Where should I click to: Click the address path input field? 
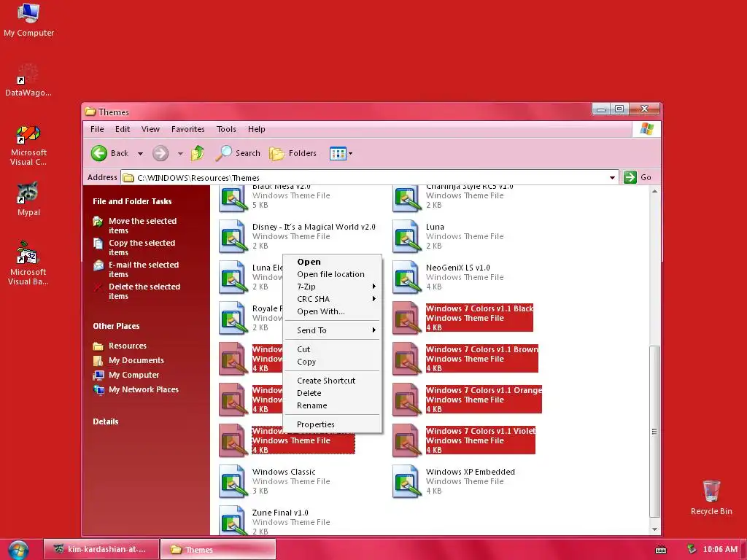pyautogui.click(x=370, y=178)
